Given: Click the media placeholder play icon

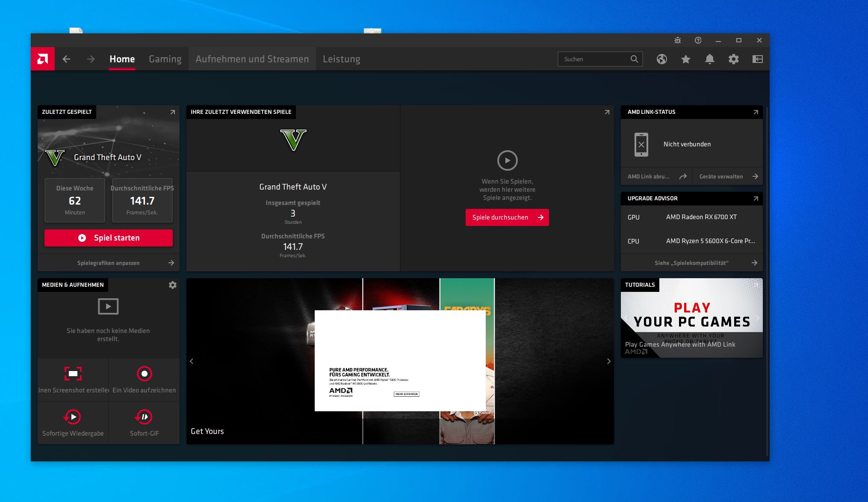Looking at the screenshot, I should pyautogui.click(x=108, y=306).
